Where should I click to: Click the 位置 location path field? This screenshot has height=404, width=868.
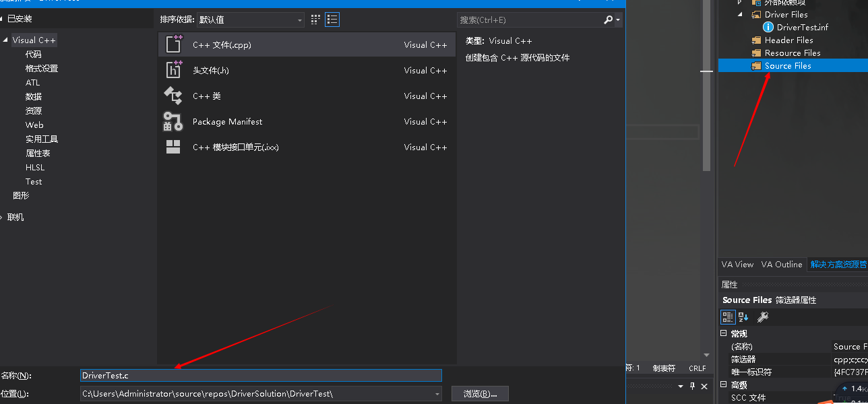(x=261, y=394)
